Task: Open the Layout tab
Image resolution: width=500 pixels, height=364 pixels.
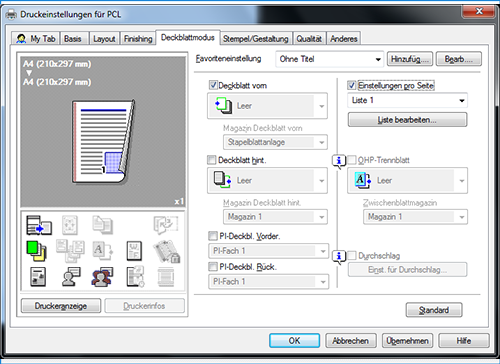Action: point(104,39)
